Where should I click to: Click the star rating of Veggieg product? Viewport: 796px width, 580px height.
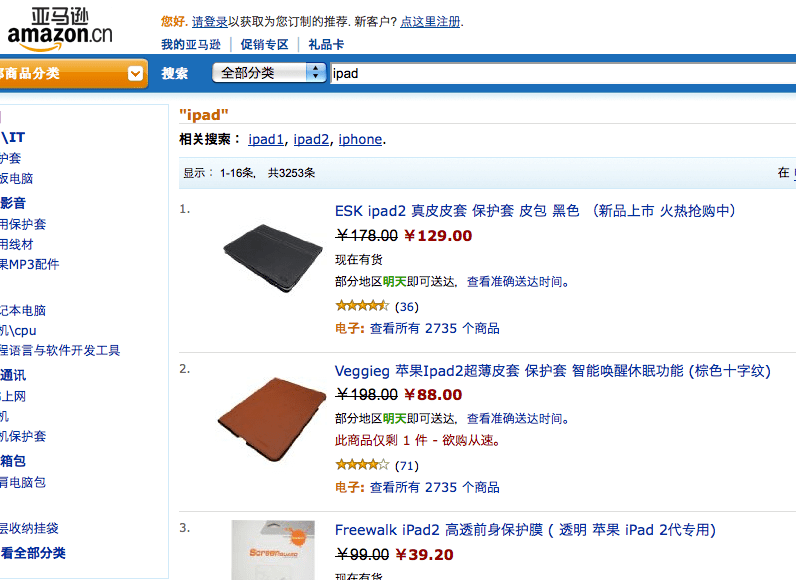[x=362, y=465]
